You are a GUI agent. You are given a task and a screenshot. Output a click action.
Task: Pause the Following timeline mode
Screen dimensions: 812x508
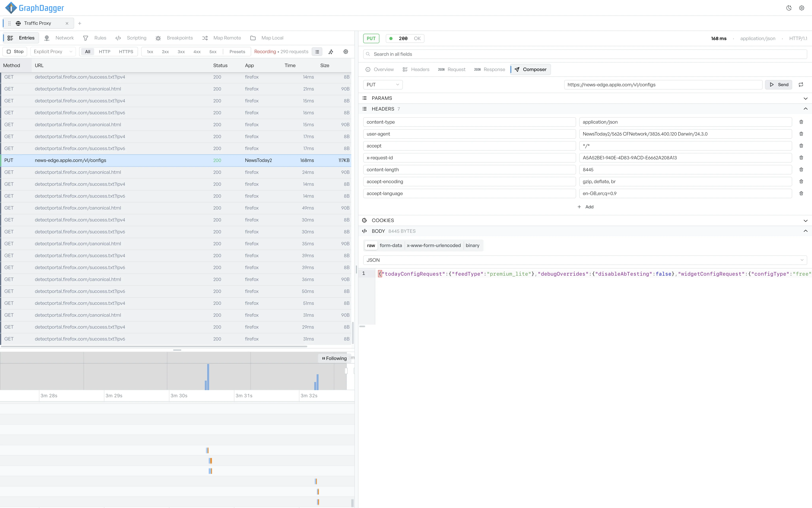coord(334,358)
